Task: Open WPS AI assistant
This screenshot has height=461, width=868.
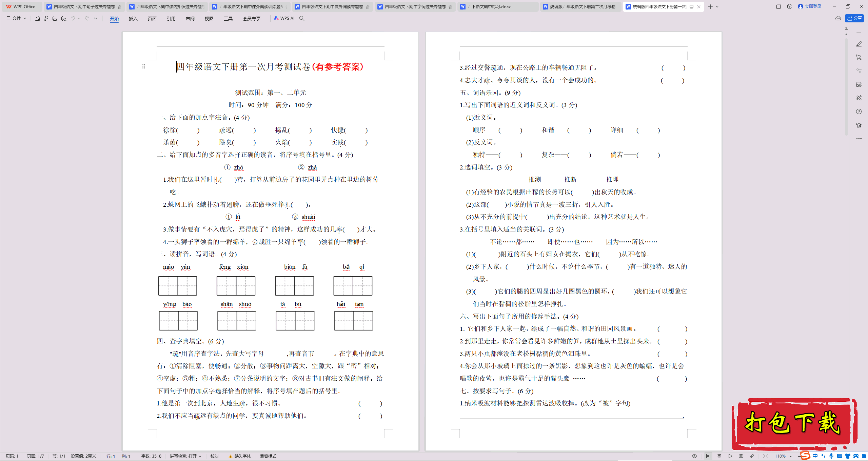Action: click(284, 18)
